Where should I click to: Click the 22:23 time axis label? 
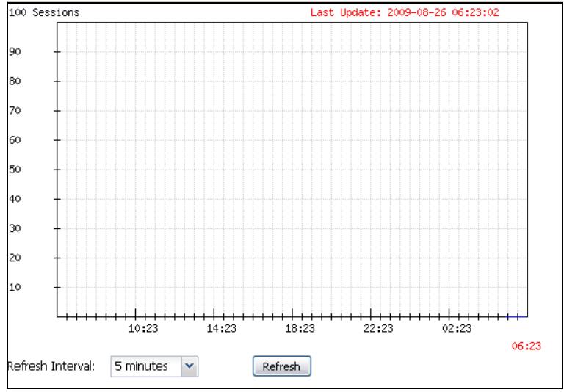click(378, 329)
